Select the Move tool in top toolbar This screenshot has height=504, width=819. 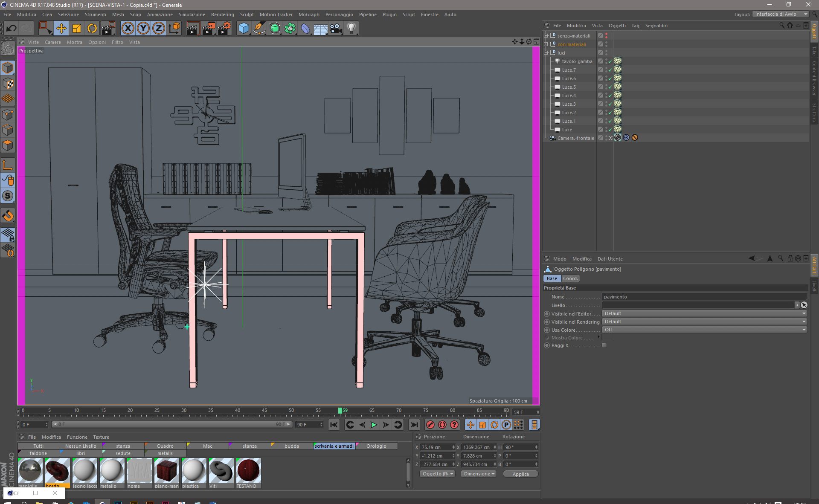coord(61,29)
